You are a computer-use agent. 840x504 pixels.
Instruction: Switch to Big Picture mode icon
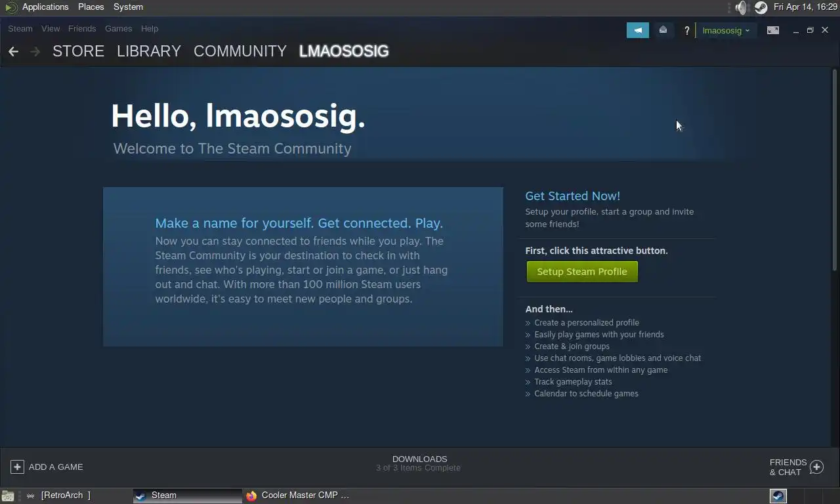point(773,30)
